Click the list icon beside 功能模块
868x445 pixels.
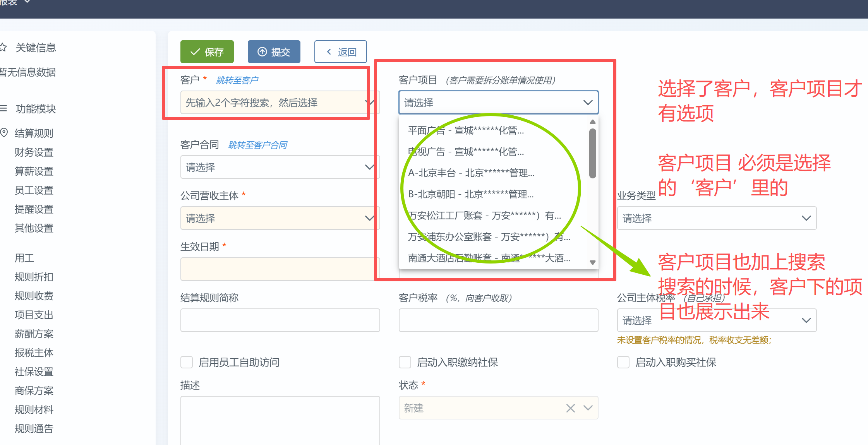(x=3, y=108)
